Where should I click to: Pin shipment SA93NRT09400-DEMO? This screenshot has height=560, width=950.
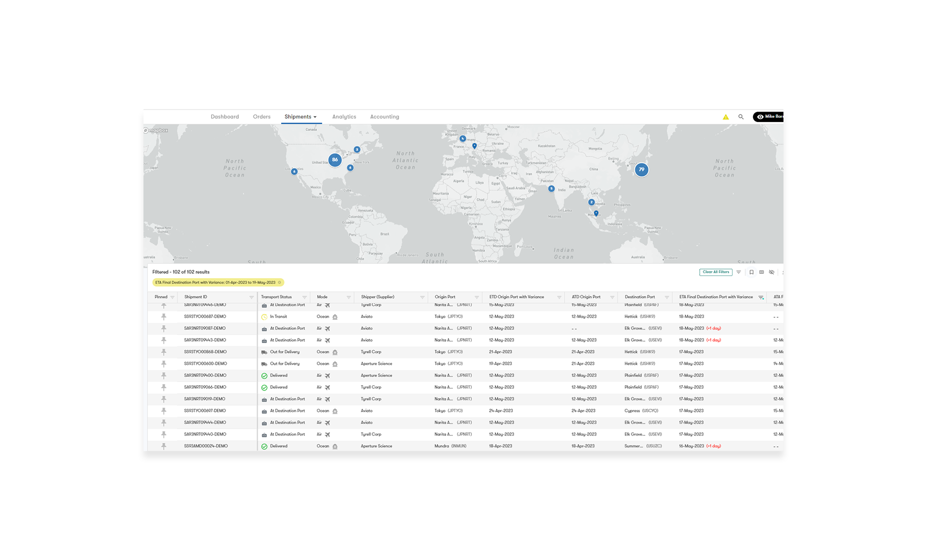tap(163, 376)
